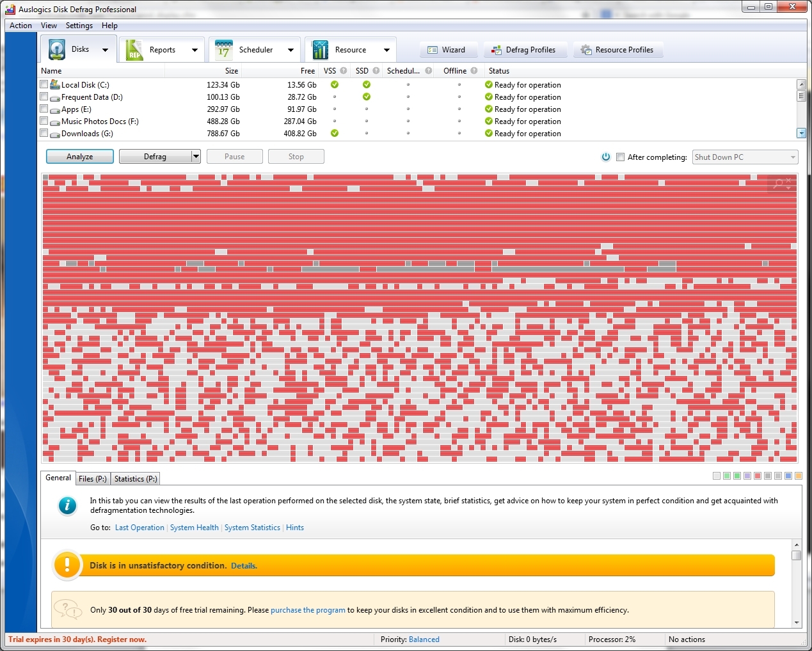Check the Local Disk (C:) checkbox
This screenshot has height=651, width=812.
[x=44, y=84]
